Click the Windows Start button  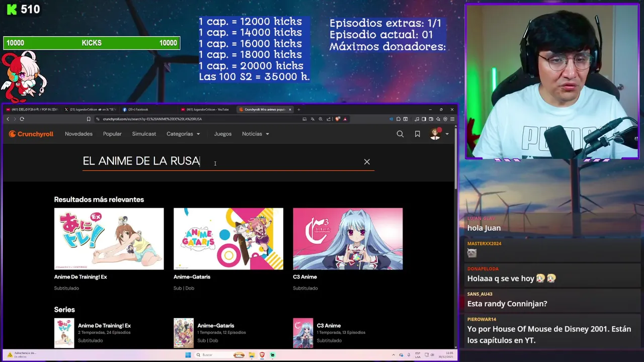pyautogui.click(x=188, y=354)
